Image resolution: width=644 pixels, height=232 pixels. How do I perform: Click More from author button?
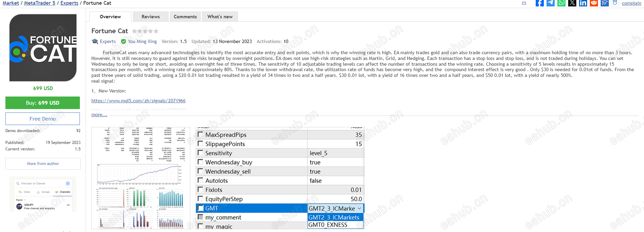(43, 164)
